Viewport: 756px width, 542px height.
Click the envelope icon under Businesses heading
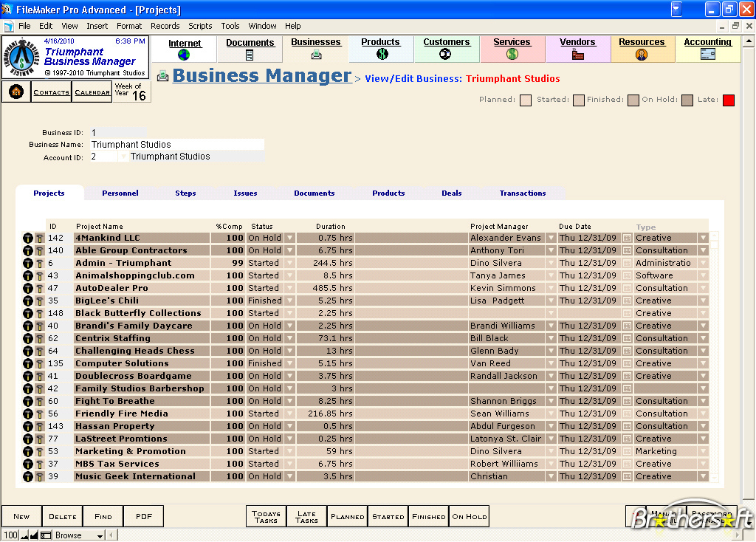point(315,55)
